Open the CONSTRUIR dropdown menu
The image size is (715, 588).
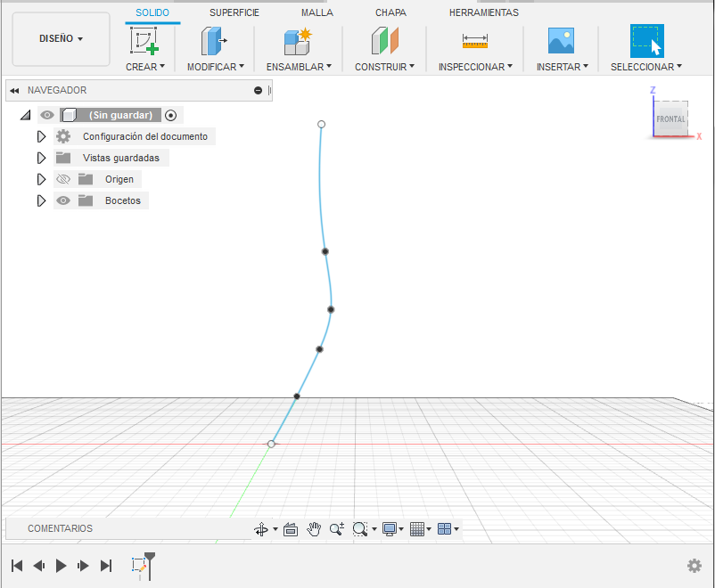coord(384,67)
